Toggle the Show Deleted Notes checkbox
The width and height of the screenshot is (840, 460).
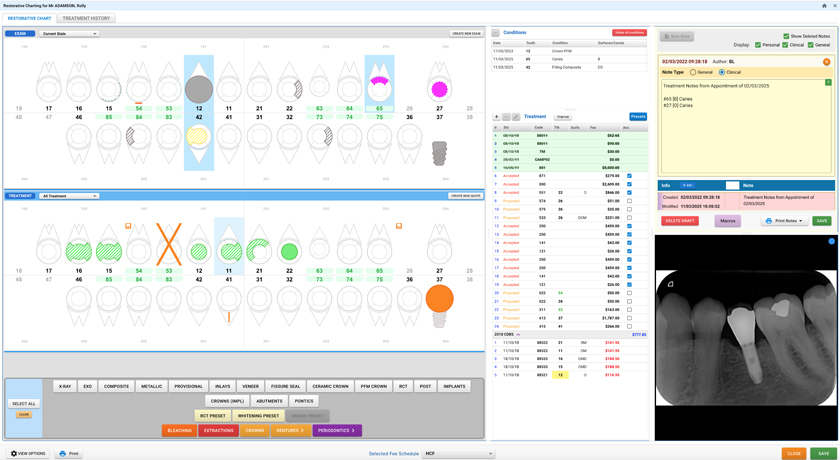click(786, 36)
